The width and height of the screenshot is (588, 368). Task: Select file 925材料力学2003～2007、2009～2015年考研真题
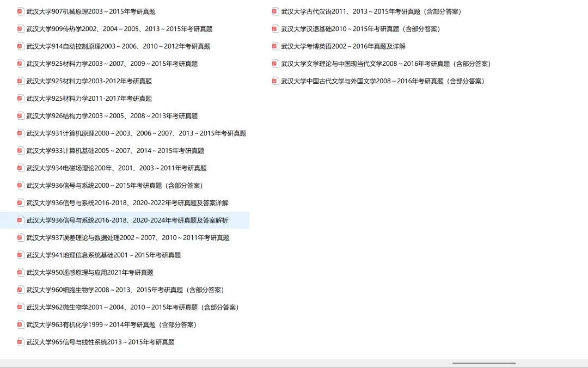(112, 64)
